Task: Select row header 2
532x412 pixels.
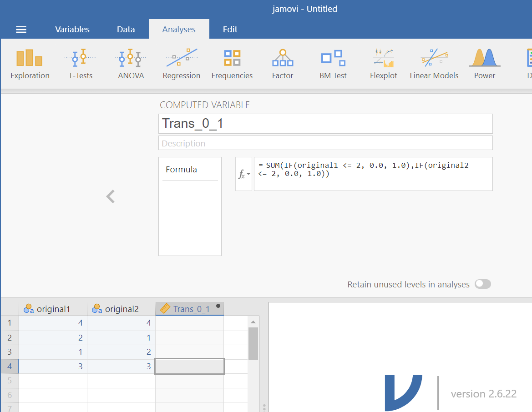Action: (x=10, y=338)
